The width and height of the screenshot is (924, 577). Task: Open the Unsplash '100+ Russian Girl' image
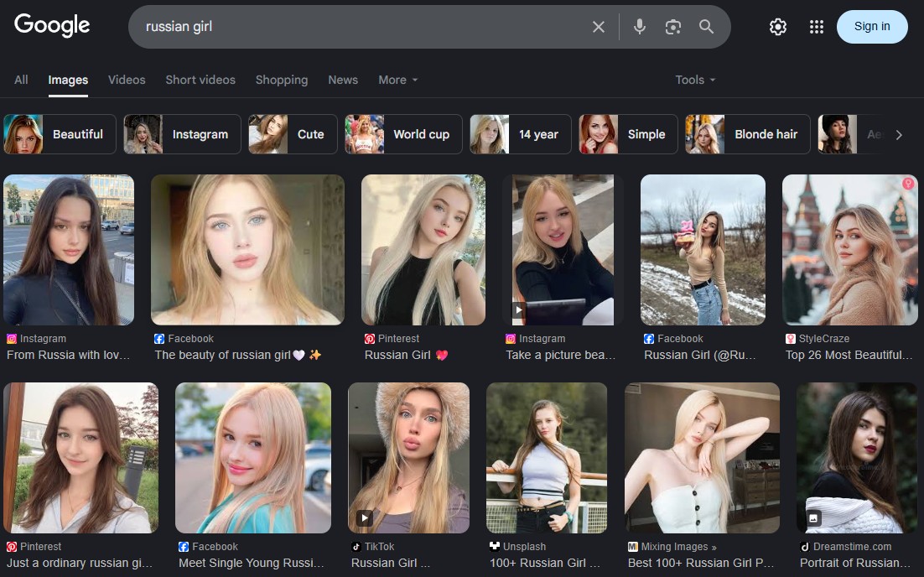547,458
